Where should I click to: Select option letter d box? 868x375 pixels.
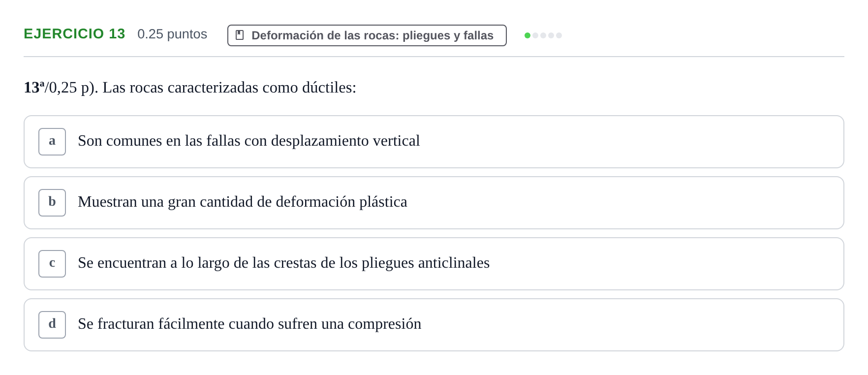point(52,325)
